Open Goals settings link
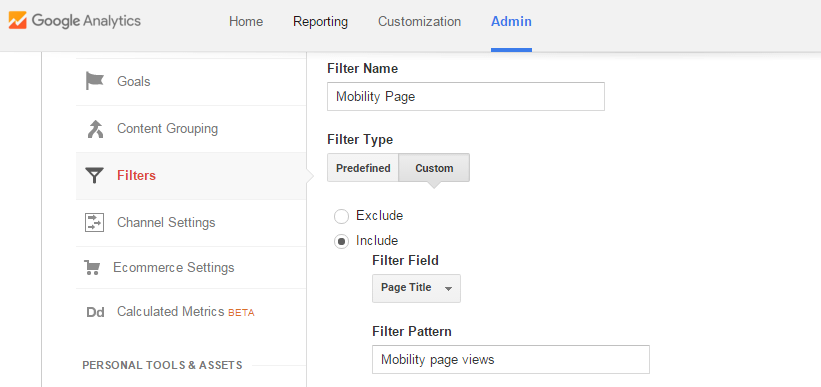This screenshot has width=821, height=387. click(134, 81)
